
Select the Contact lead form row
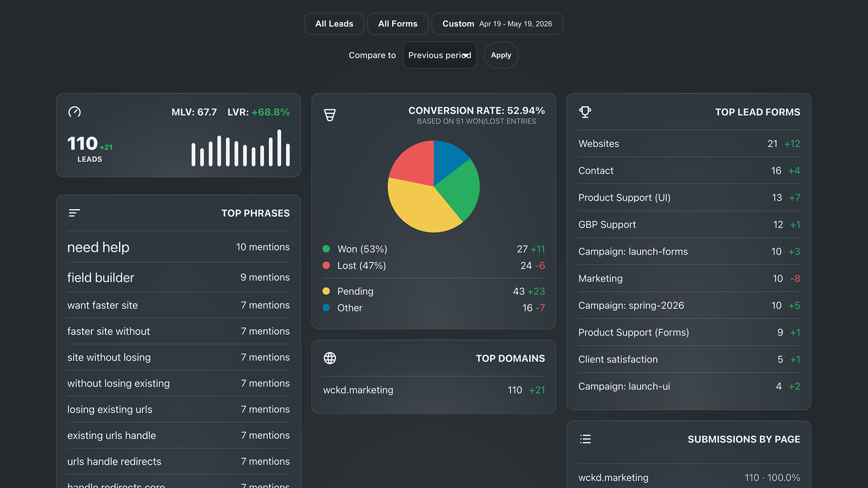point(689,171)
